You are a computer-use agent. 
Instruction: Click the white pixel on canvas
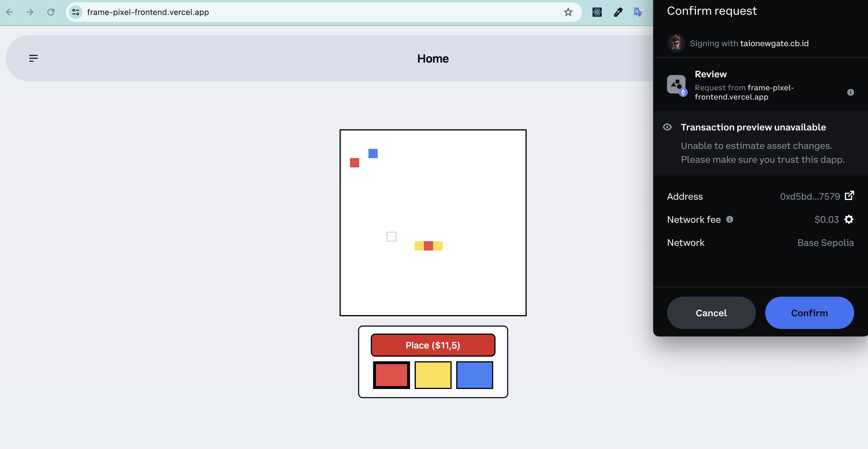(x=391, y=237)
